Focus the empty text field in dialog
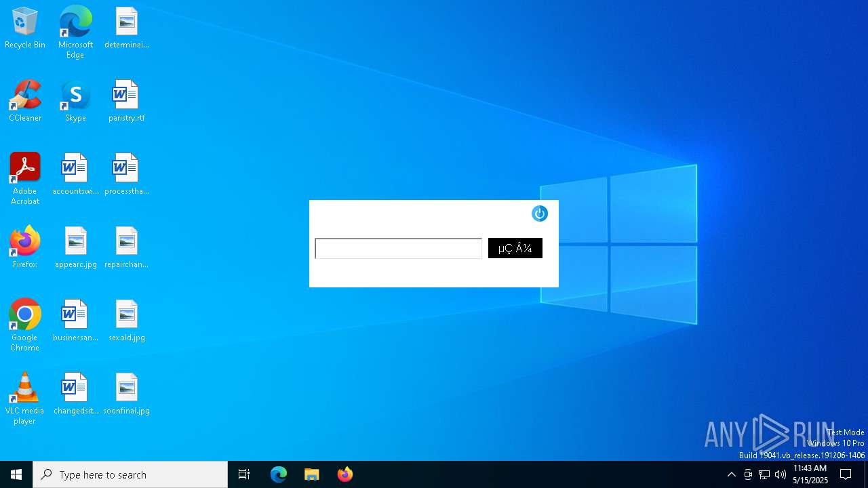This screenshot has height=488, width=868. [x=398, y=248]
